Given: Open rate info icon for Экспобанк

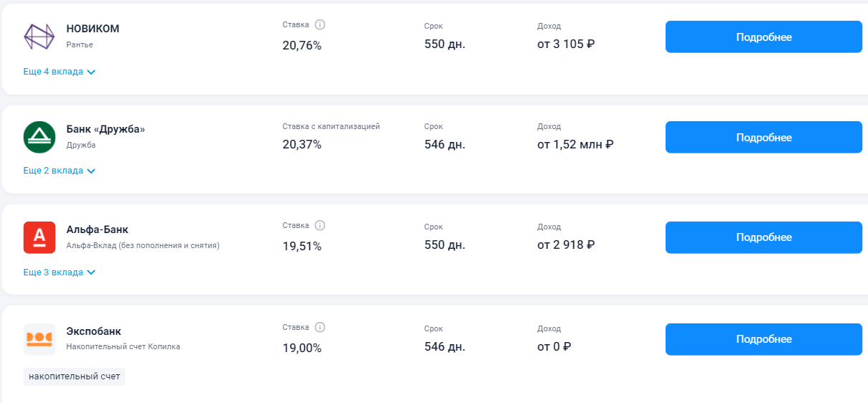Looking at the screenshot, I should 320,327.
